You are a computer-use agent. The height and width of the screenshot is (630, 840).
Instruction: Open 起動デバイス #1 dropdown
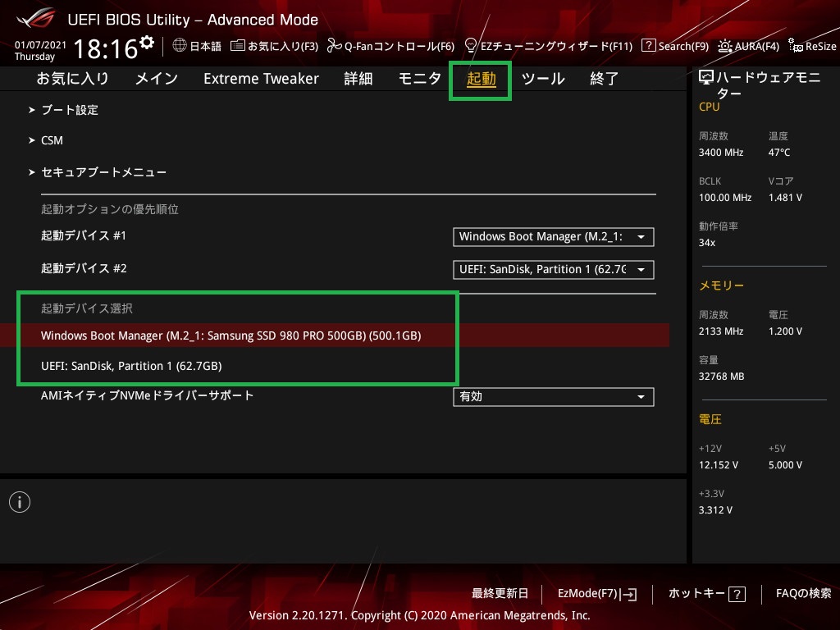point(554,237)
